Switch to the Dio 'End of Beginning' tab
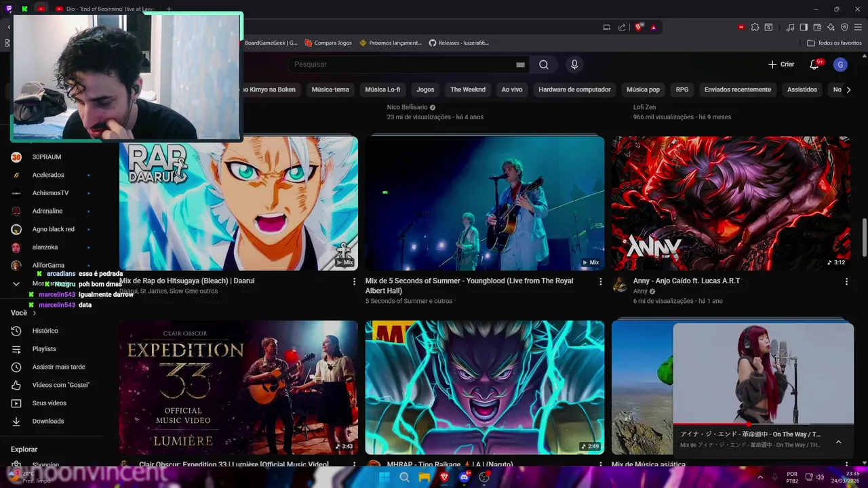 105,9
